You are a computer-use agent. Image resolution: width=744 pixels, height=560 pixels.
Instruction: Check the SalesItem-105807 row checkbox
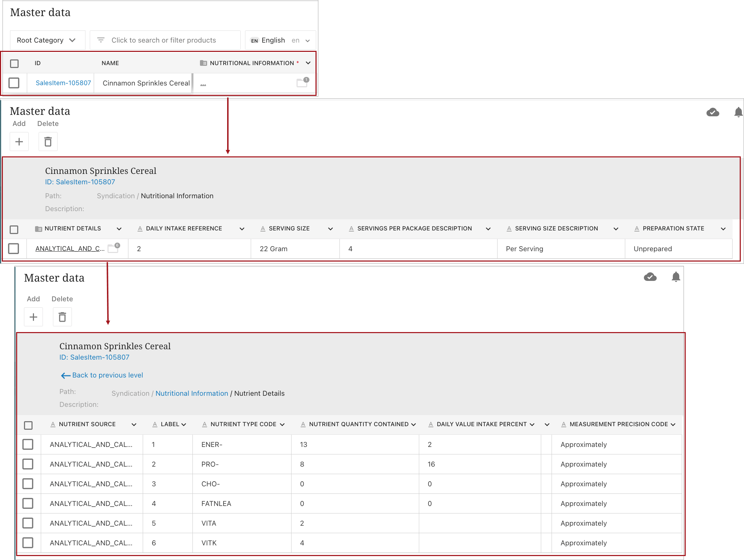click(14, 83)
